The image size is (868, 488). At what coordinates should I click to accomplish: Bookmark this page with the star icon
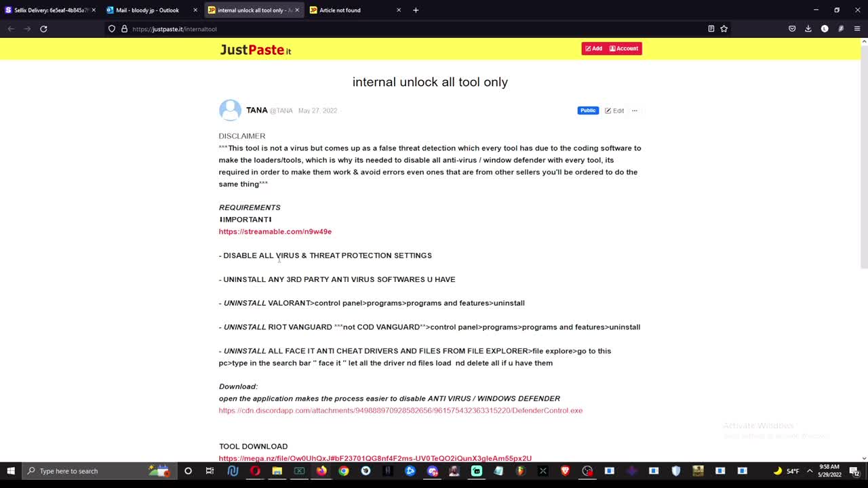click(725, 28)
